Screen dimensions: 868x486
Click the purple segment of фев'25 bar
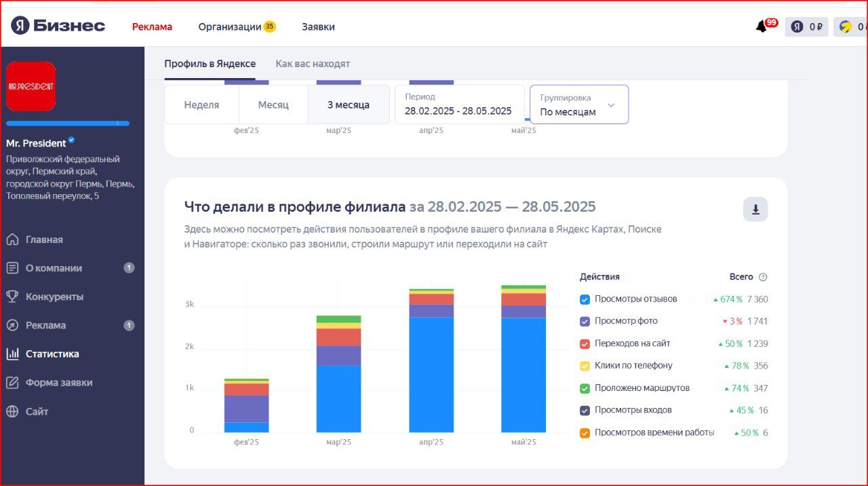(246, 409)
